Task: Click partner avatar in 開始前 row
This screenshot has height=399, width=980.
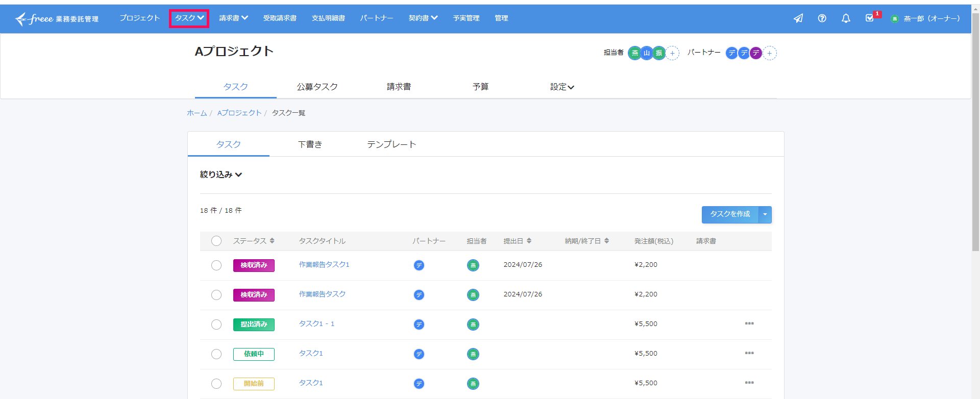Action: [419, 384]
